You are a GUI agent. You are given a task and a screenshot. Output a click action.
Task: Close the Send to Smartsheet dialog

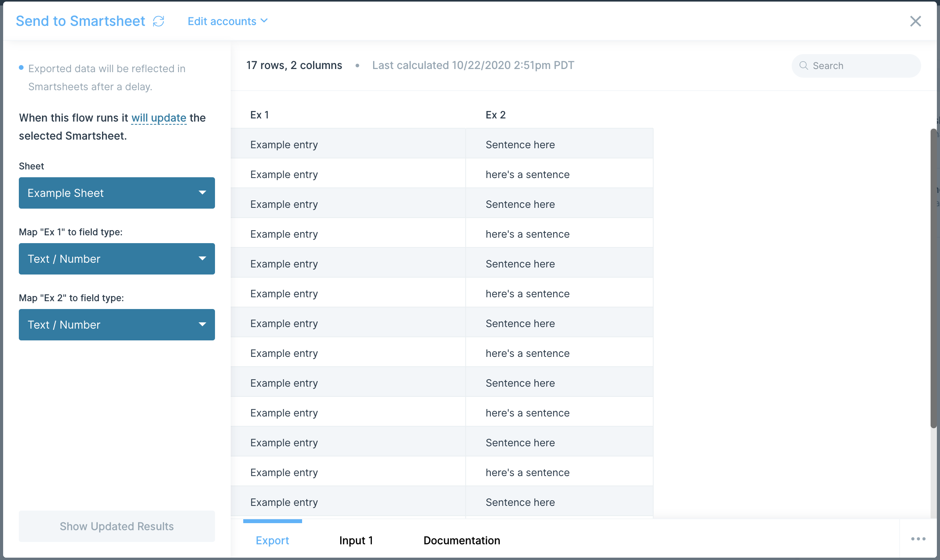915,21
